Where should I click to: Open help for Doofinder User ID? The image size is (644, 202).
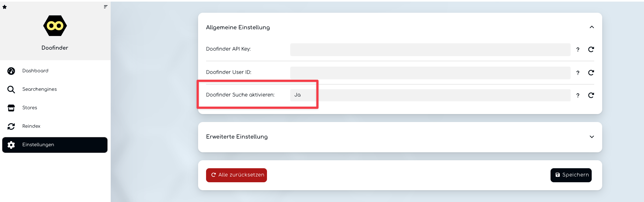[x=578, y=73]
